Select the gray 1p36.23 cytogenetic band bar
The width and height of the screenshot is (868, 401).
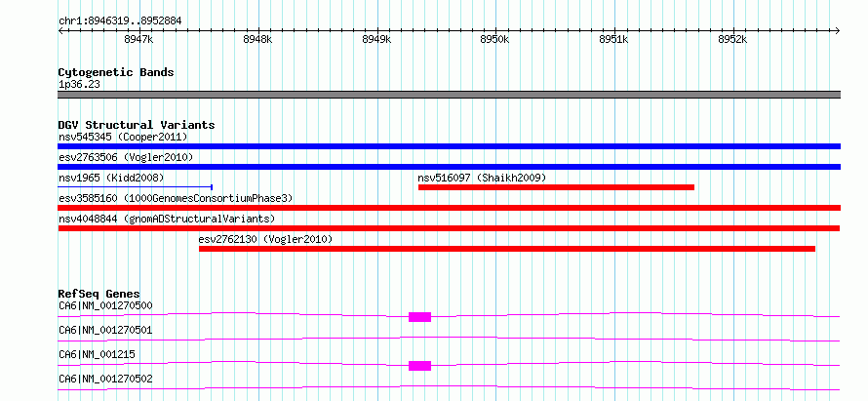coord(449,95)
